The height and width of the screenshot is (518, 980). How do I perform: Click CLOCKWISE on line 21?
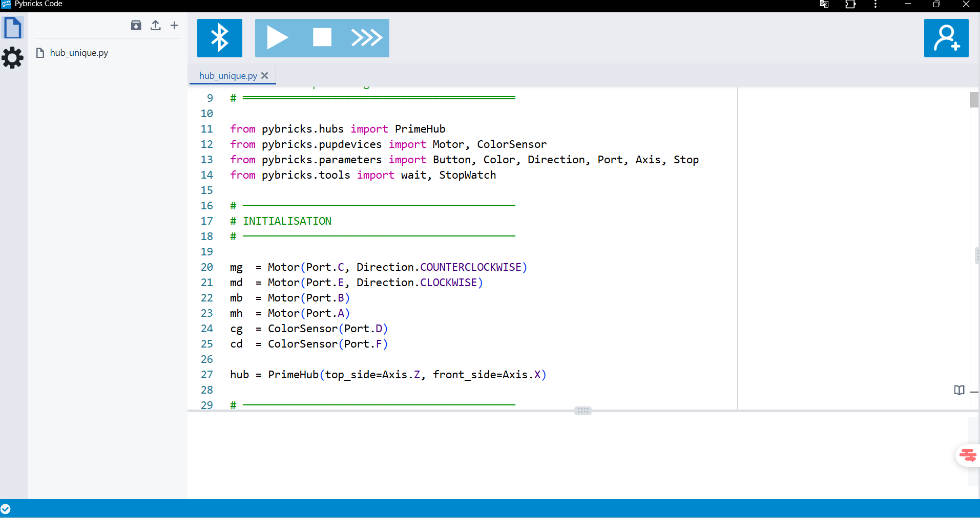448,283
